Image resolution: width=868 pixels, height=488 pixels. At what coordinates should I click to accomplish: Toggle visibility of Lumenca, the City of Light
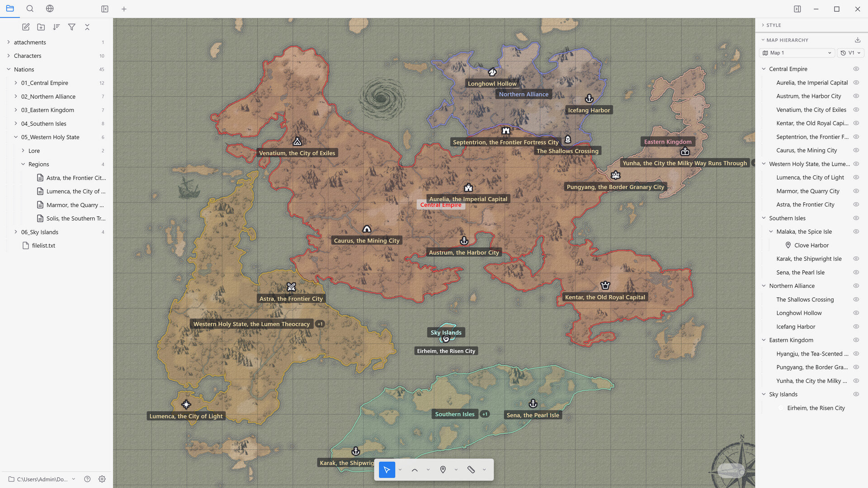pyautogui.click(x=856, y=178)
